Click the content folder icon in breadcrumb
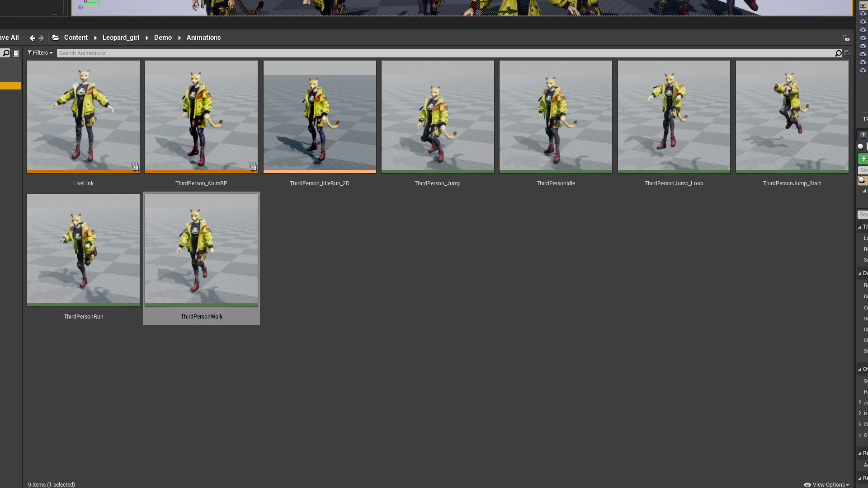Viewport: 868px width, 488px height. coord(56,38)
